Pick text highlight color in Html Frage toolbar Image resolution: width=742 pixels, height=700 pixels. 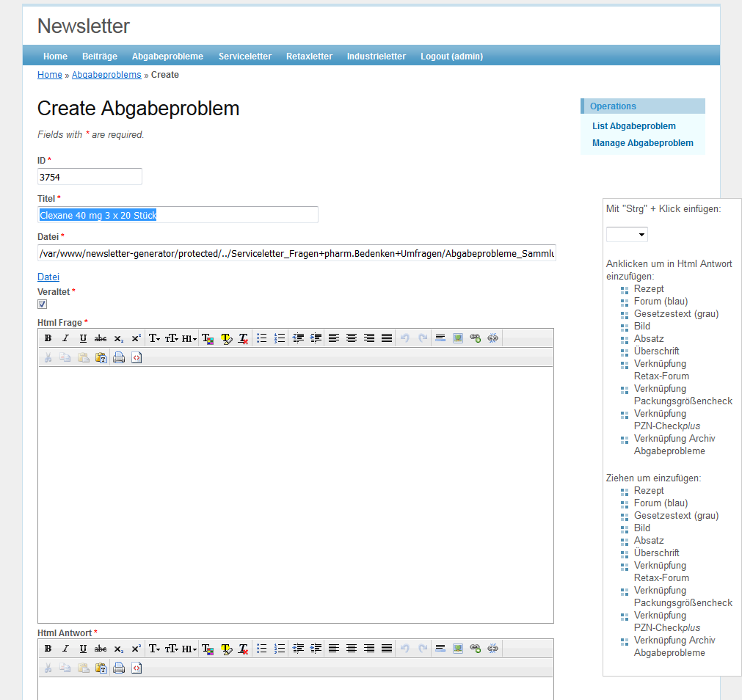[226, 338]
